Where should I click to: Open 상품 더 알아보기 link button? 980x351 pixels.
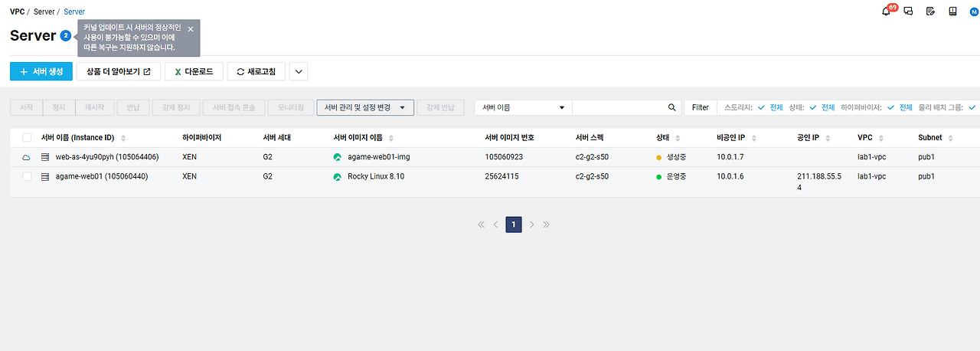(x=119, y=71)
